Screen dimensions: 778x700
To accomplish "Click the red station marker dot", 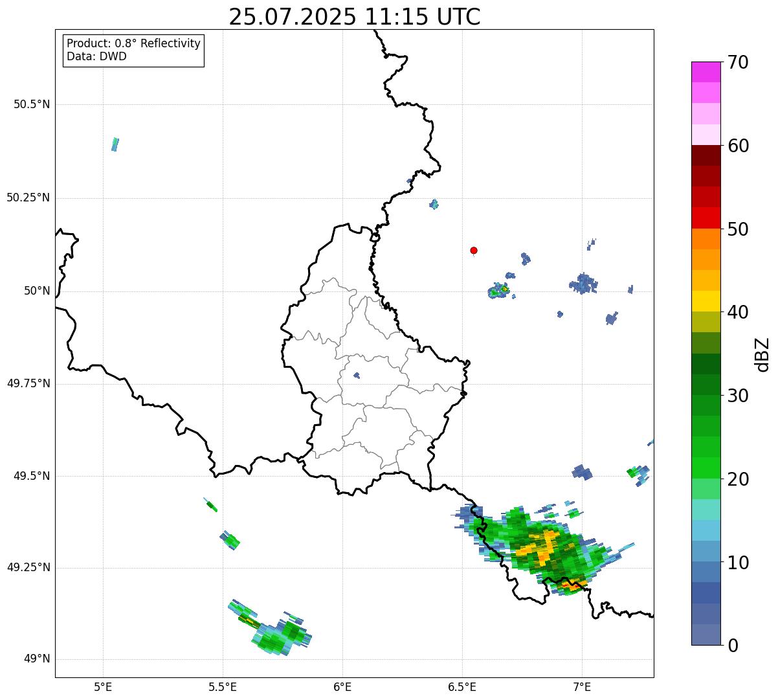I will [x=474, y=250].
